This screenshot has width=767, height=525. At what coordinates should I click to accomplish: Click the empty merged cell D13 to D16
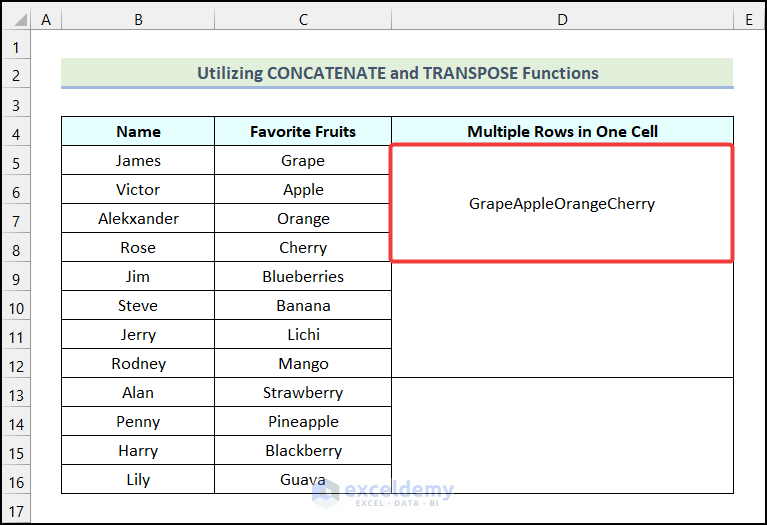[563, 435]
